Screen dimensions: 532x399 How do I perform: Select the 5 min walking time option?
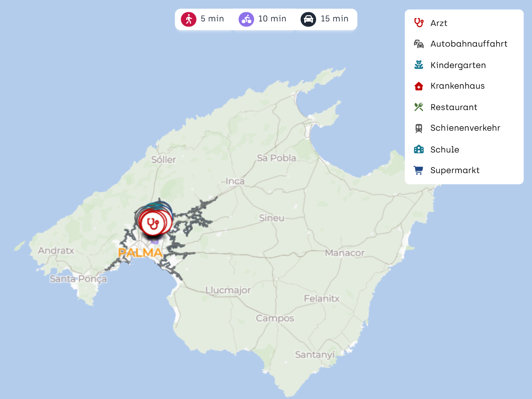[x=212, y=19]
